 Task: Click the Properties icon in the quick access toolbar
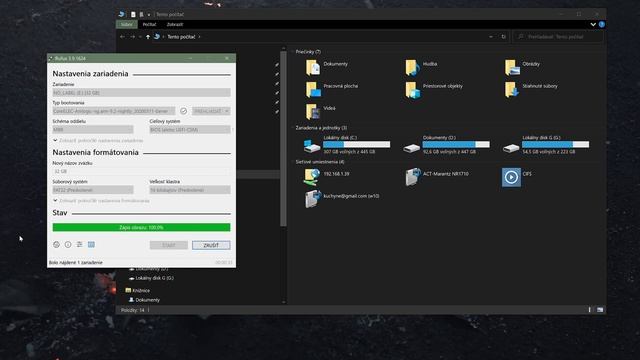(x=133, y=14)
